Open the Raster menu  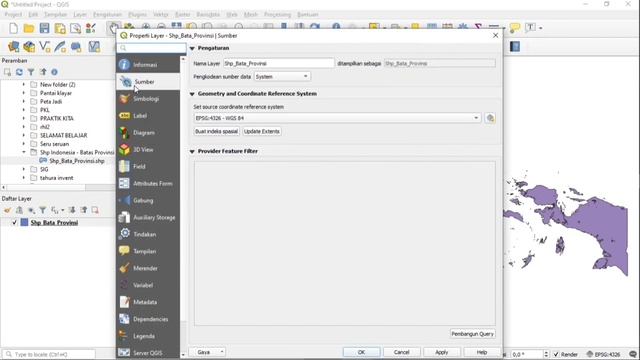pyautogui.click(x=182, y=14)
